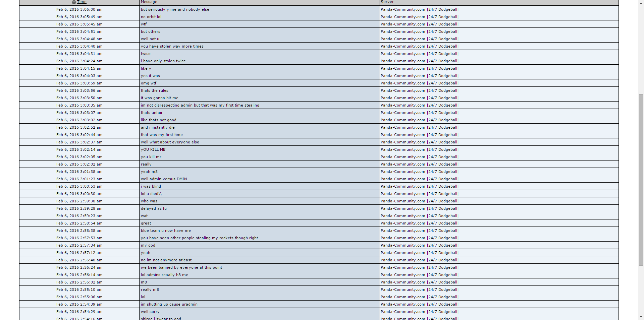
Task: Click the 'yOU KILL ME' message cell
Action: (x=153, y=149)
